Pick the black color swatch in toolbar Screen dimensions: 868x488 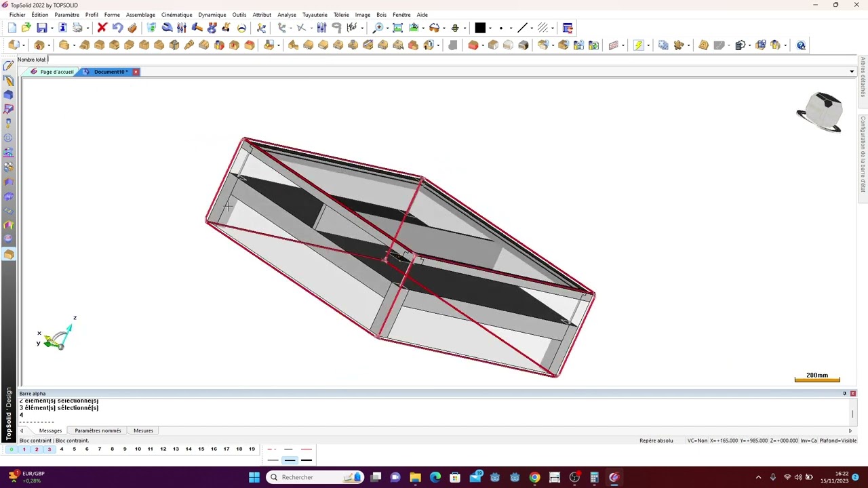coord(480,28)
